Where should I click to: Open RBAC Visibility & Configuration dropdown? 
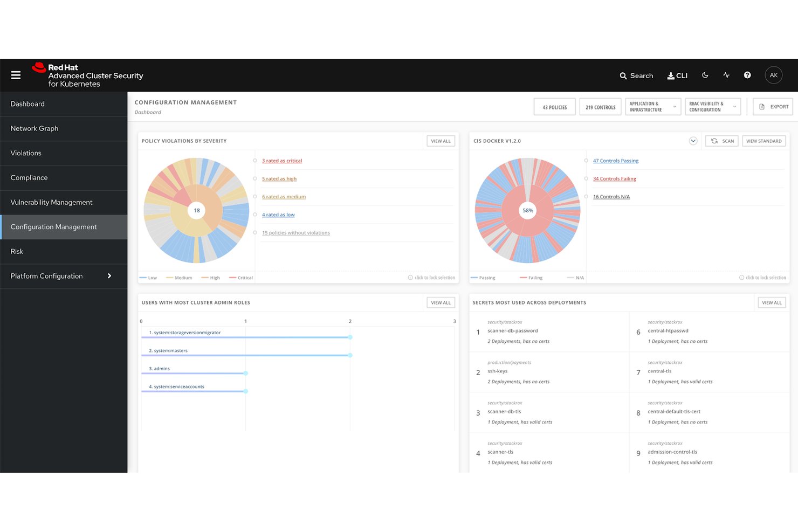pos(713,107)
